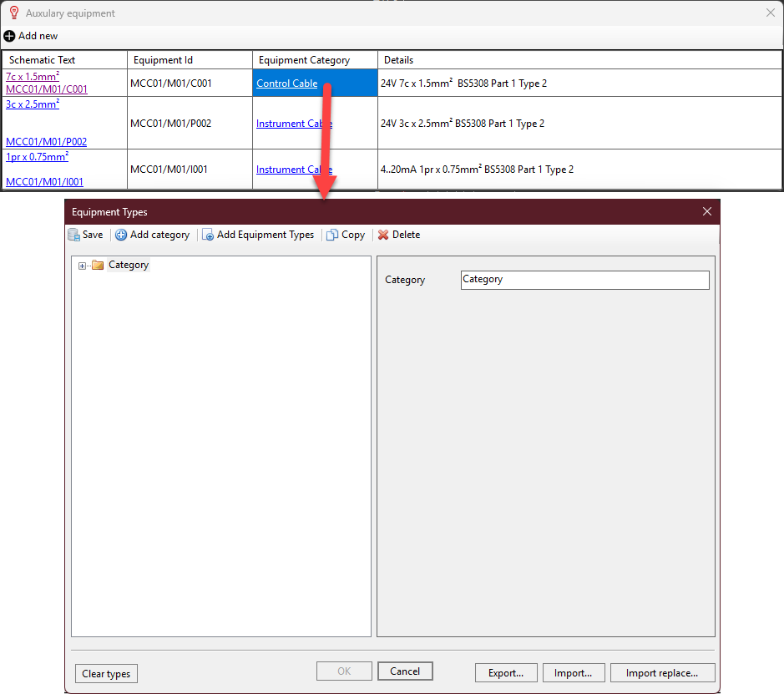
Task: Click the MCC01/M01/I001 schematic link
Action: pos(44,181)
